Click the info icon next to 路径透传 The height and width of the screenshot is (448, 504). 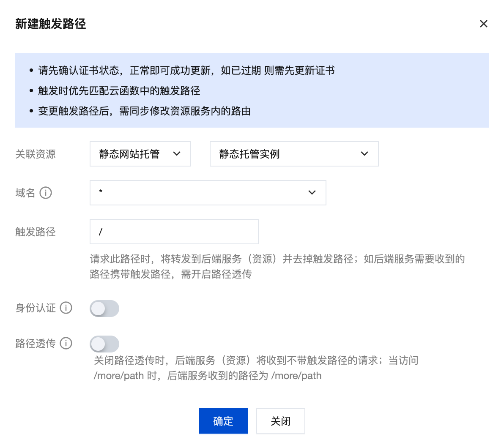[66, 344]
